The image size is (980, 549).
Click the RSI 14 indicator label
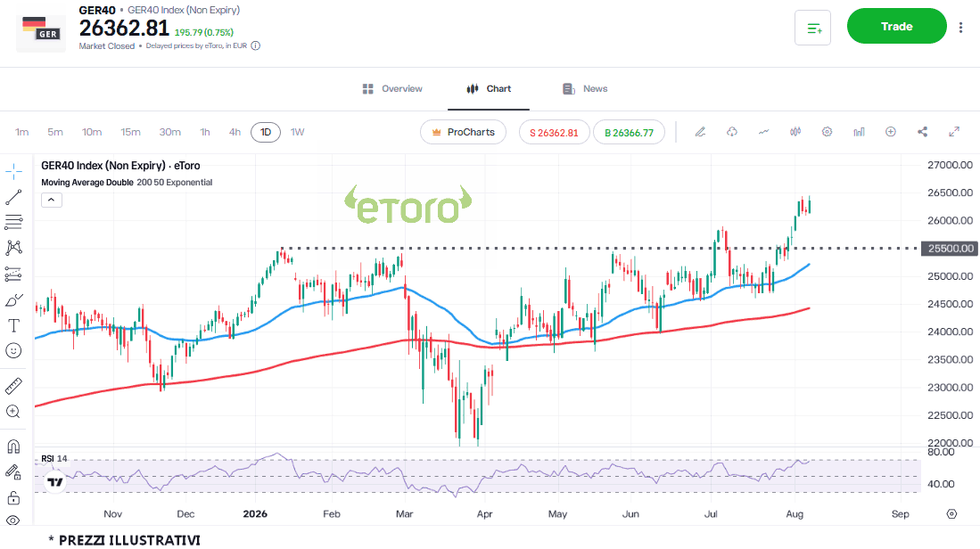54,458
